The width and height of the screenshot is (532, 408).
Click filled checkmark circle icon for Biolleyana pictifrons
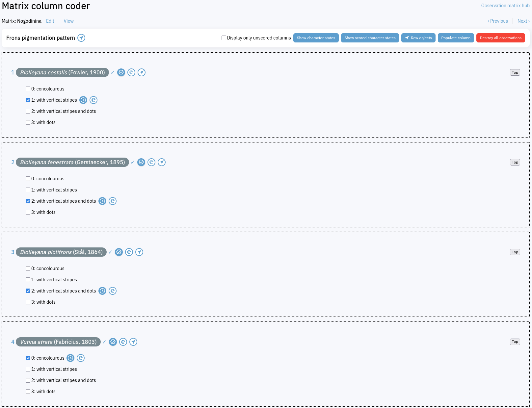tap(119, 252)
